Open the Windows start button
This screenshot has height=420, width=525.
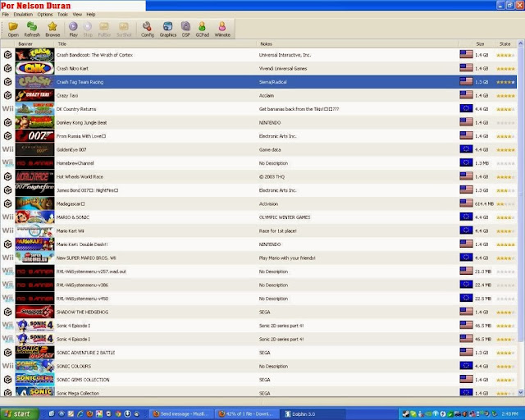coord(19,414)
